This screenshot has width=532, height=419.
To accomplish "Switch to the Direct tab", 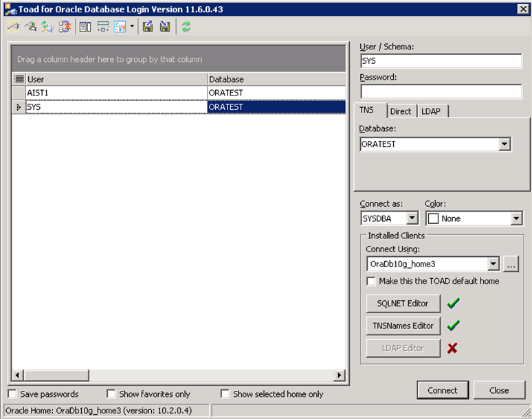I will pos(400,111).
